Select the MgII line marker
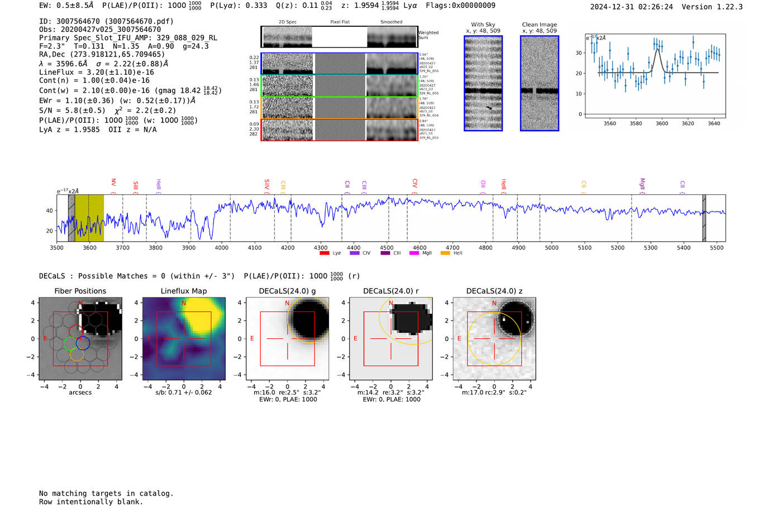Viewport: 782px width, 532px height. (x=642, y=186)
